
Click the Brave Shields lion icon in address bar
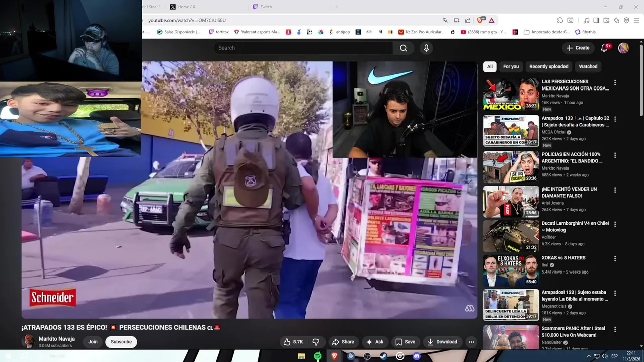(481, 20)
